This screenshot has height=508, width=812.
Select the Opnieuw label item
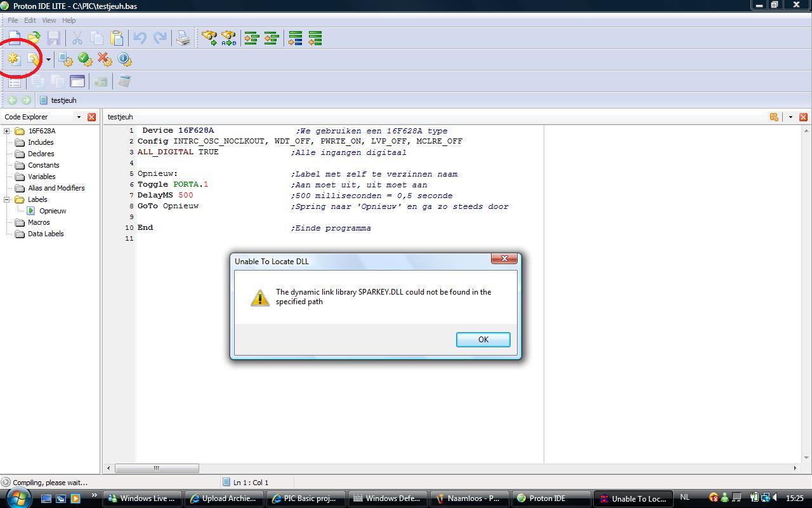(x=53, y=211)
